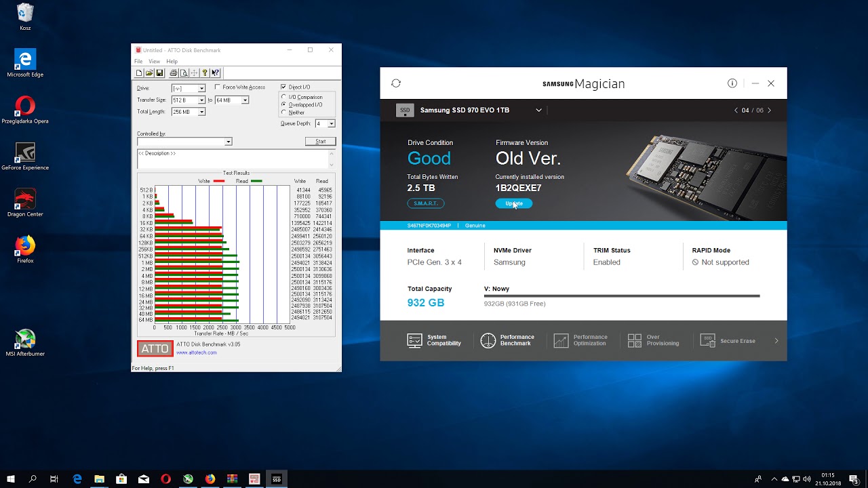The height and width of the screenshot is (488, 868).
Task: Go to previous drive in Magician
Action: click(x=736, y=110)
